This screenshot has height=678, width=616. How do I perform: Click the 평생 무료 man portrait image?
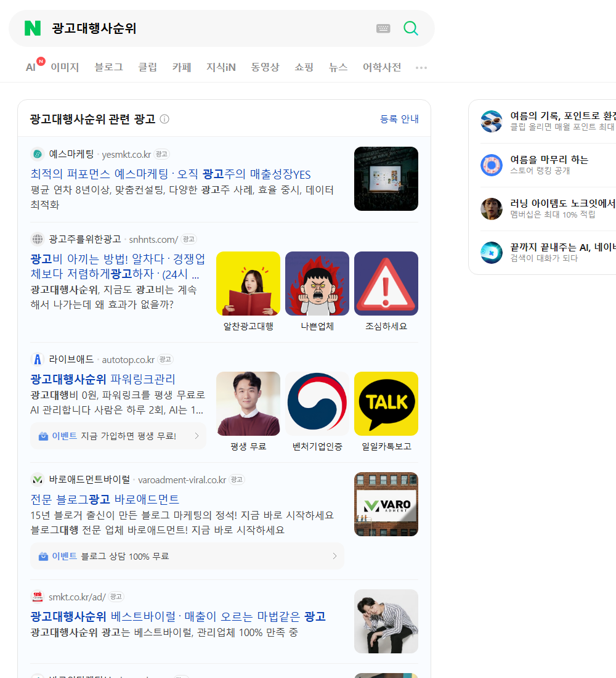(248, 404)
